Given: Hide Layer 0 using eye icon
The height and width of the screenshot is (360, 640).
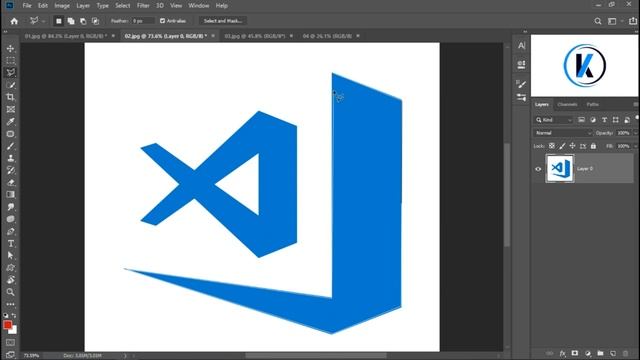Looking at the screenshot, I should (538, 169).
